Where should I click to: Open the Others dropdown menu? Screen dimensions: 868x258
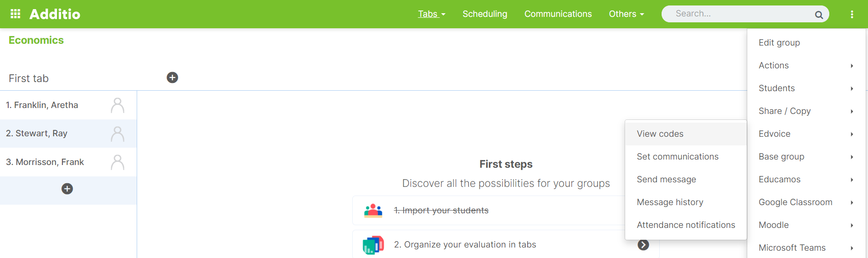[x=627, y=14]
